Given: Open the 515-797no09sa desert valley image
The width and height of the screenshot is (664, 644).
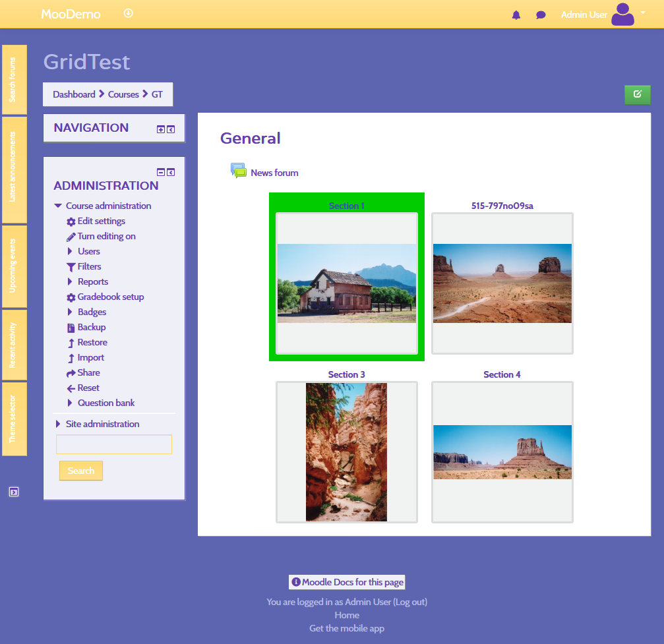Looking at the screenshot, I should (502, 283).
